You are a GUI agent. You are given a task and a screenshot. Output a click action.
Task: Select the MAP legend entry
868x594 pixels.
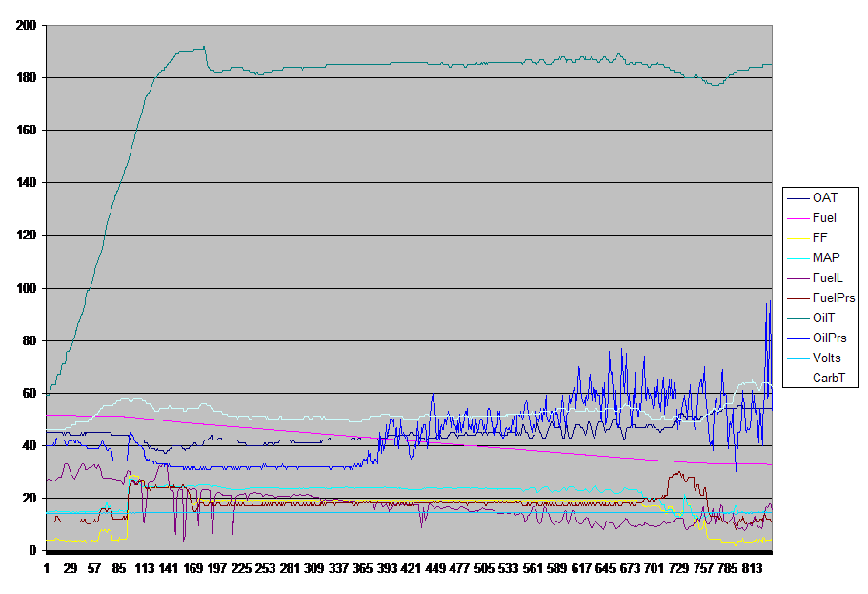tap(826, 257)
